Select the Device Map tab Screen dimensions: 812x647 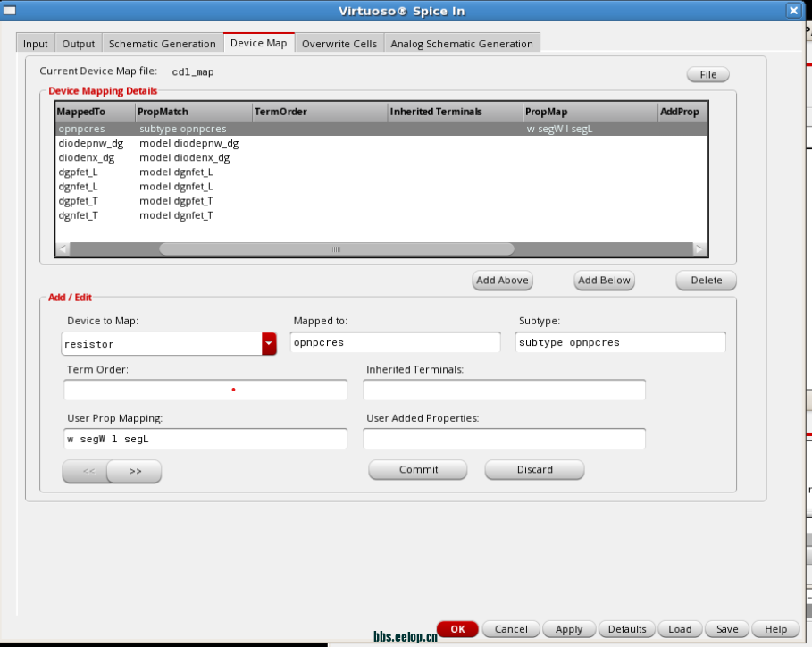click(258, 43)
